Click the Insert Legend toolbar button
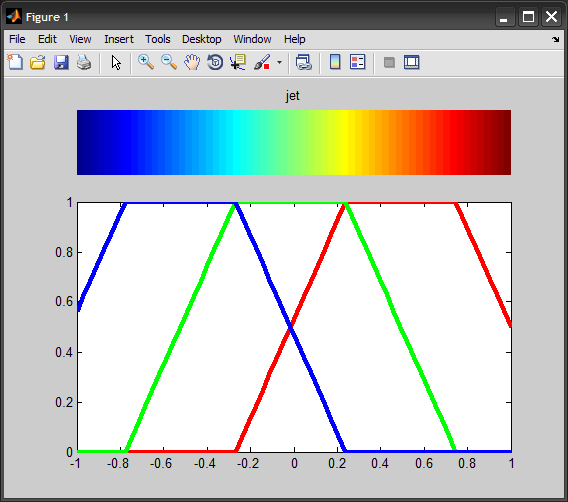The width and height of the screenshot is (568, 502). tap(358, 62)
